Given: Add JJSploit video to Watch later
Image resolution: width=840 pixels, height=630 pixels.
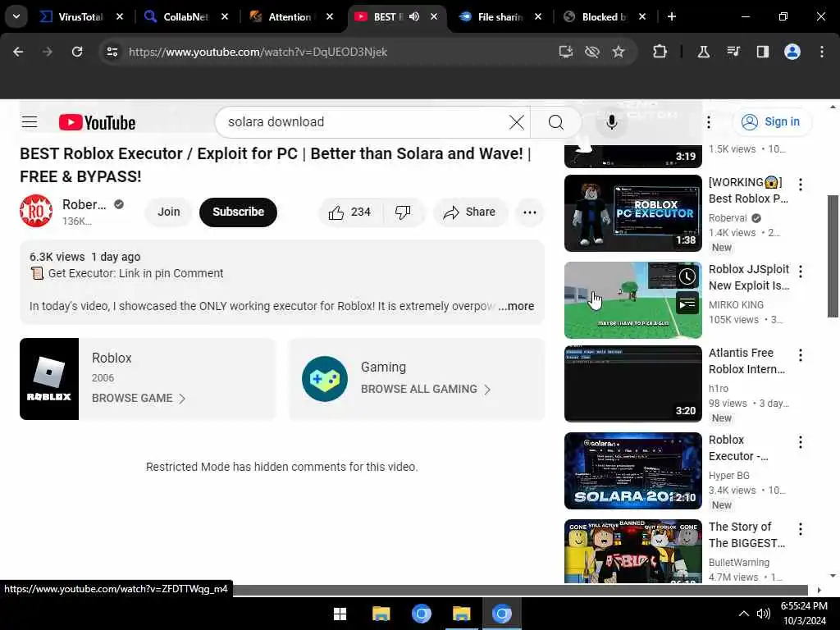Looking at the screenshot, I should pyautogui.click(x=687, y=276).
